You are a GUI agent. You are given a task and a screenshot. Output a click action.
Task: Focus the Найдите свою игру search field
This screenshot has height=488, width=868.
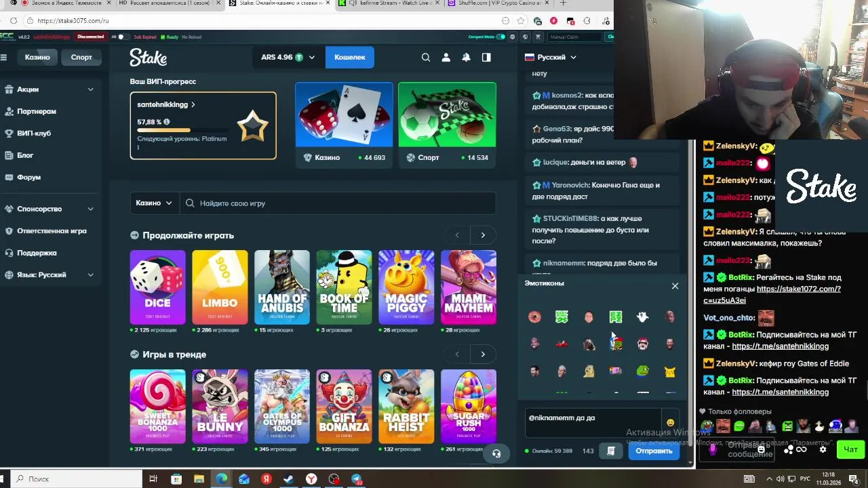(339, 203)
